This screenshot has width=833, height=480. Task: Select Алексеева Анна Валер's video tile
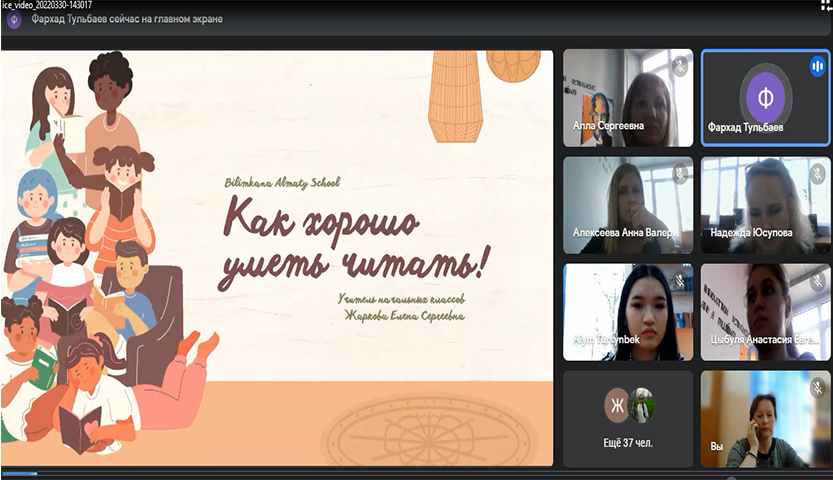628,204
